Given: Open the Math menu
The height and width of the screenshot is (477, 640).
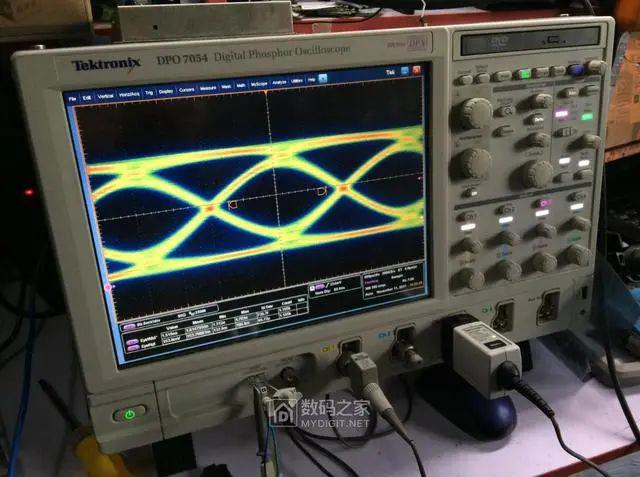Looking at the screenshot, I should [x=241, y=86].
